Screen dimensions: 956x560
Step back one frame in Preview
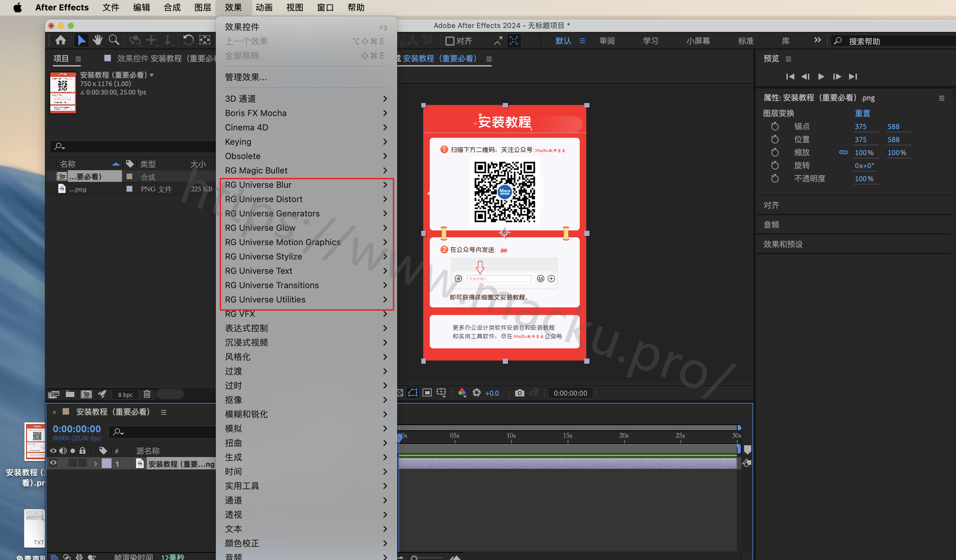pos(805,77)
